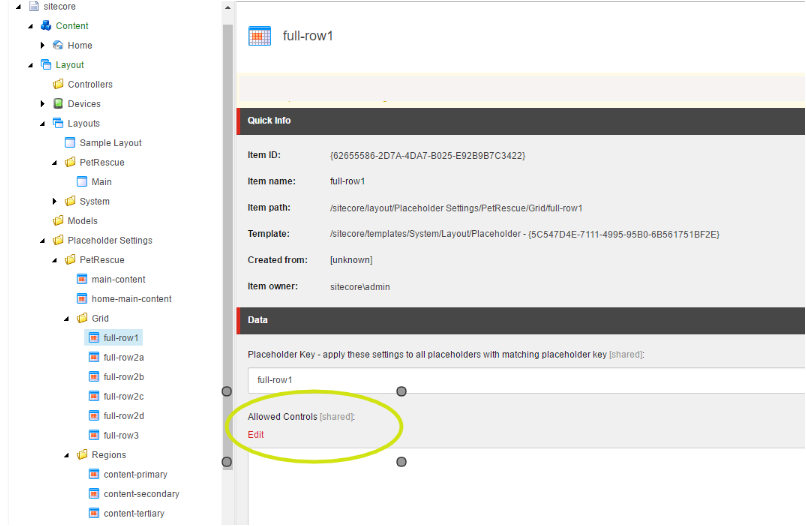Click the full-row2b placeholder icon

94,376
